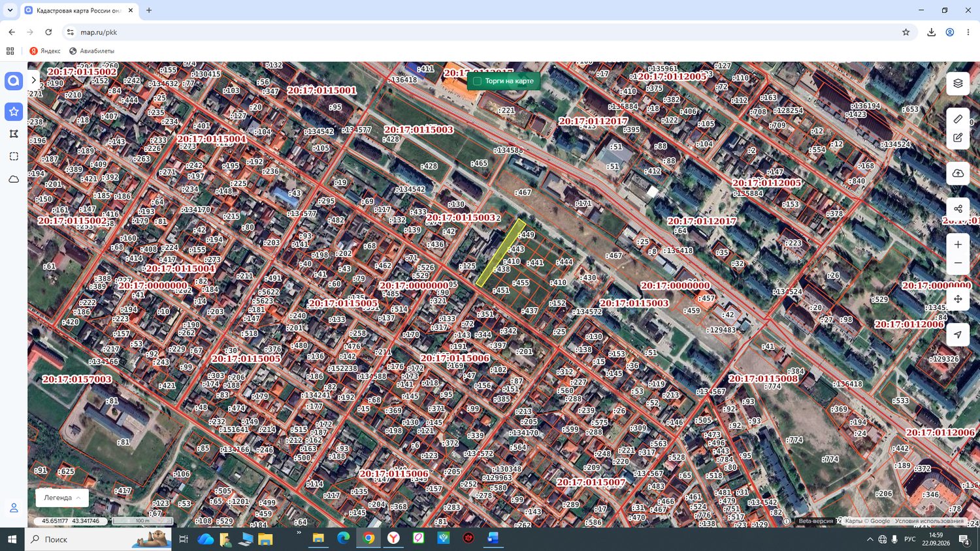Click the Windows taskbar search box
Screen dimensions: 980x551
coord(98,539)
